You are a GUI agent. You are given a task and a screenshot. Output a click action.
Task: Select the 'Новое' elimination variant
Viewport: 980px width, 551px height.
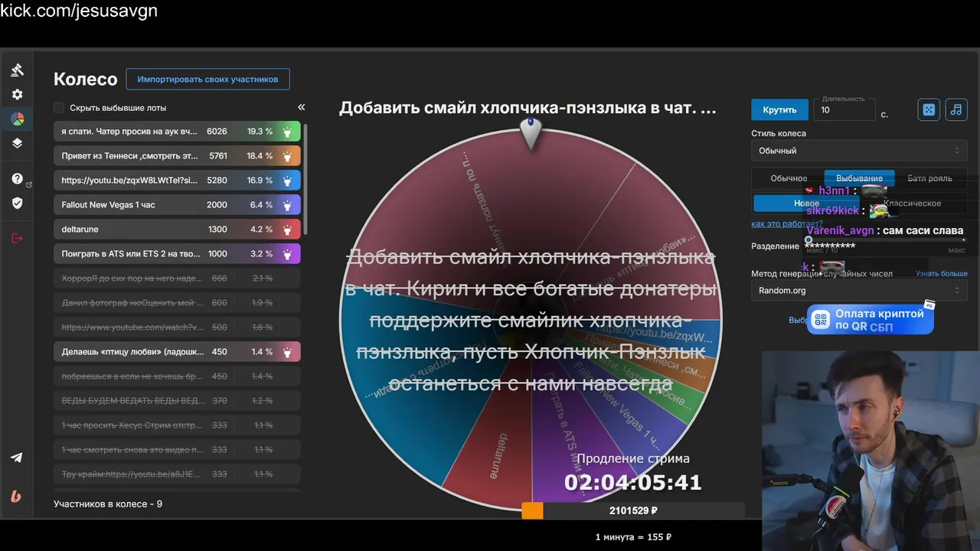coord(806,204)
